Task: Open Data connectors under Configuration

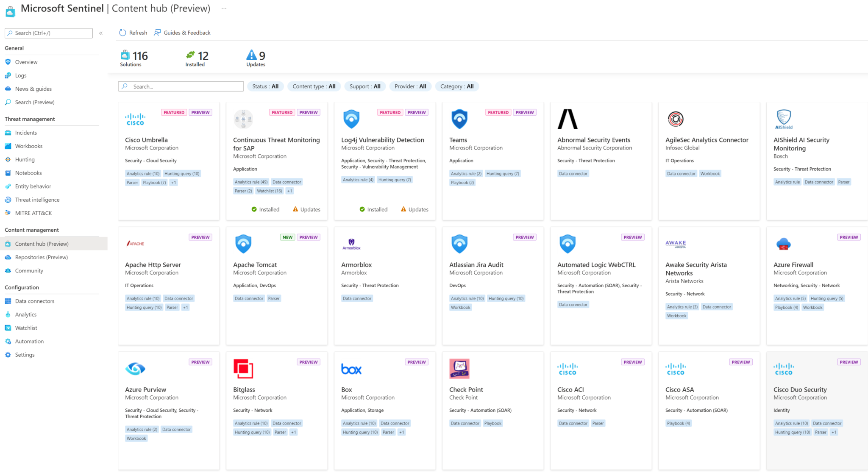Action: coord(34,301)
